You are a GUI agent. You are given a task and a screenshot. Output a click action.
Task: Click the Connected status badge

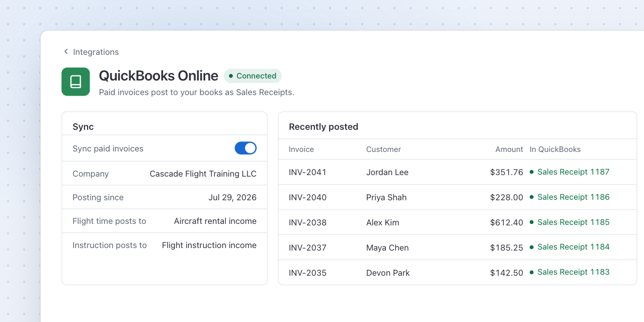253,76
